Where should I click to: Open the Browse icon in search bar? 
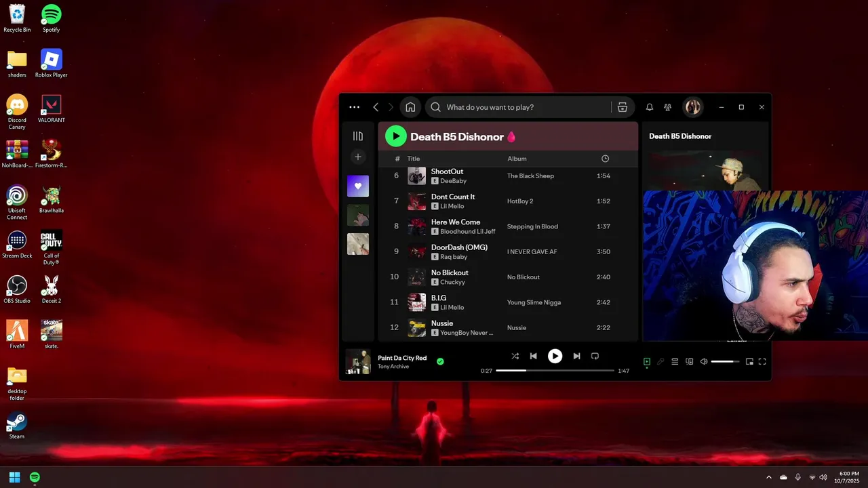[x=623, y=107]
